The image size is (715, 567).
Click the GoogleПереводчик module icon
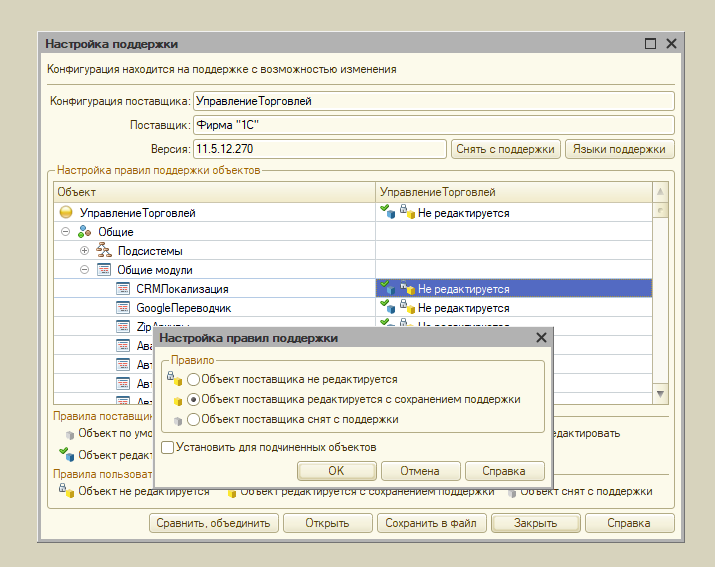click(122, 308)
